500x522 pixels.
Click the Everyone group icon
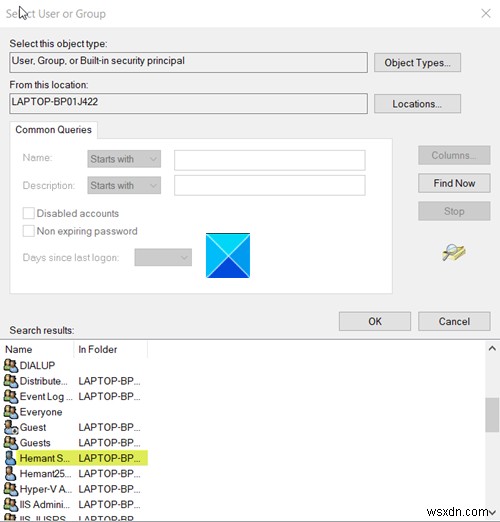click(x=11, y=412)
